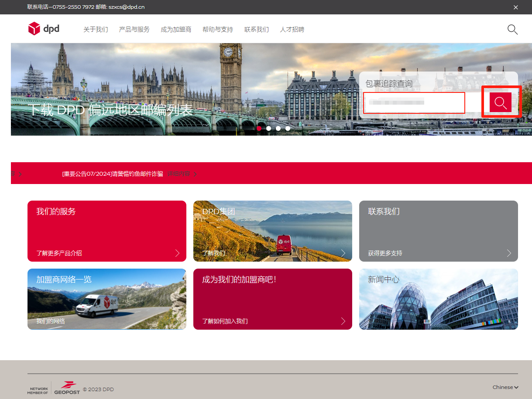This screenshot has width=532, height=399.
Task: Click the red parcel tracking search button
Action: tap(501, 102)
